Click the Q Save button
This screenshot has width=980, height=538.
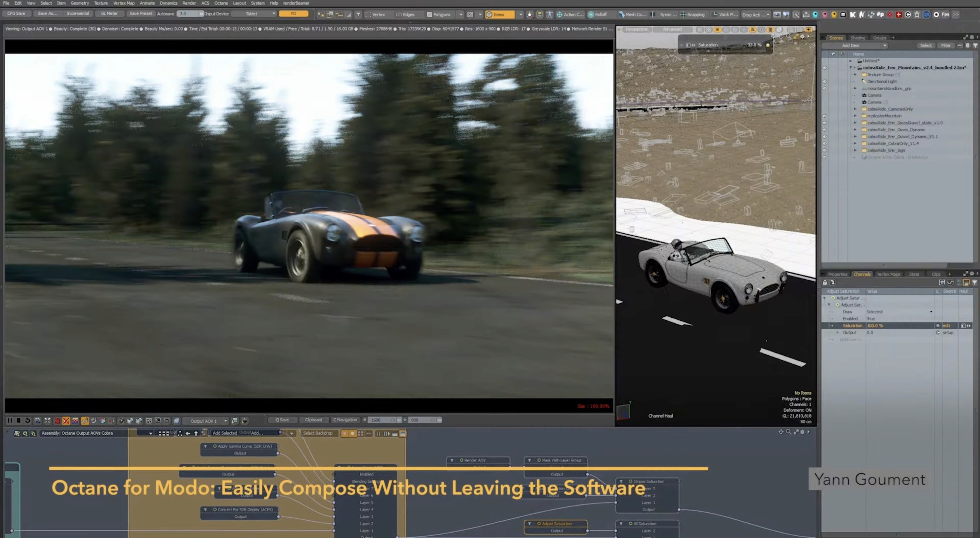[x=282, y=420]
